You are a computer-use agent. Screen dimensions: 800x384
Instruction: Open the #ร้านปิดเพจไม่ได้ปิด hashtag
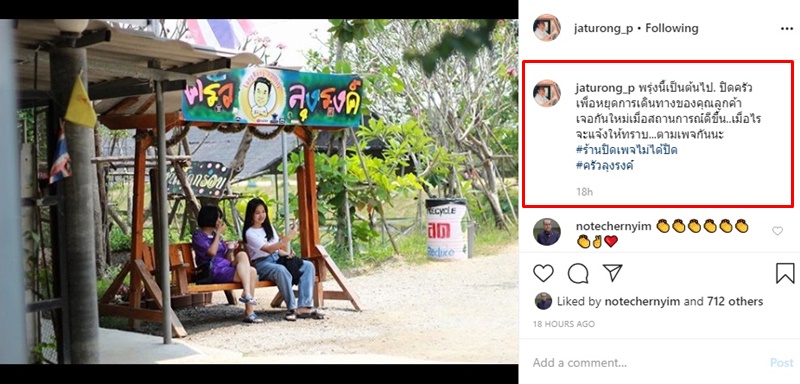(627, 150)
